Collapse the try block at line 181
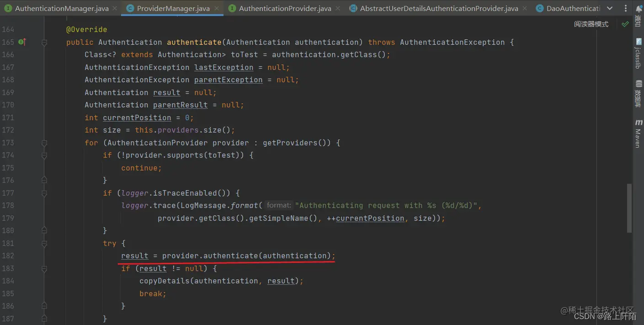The image size is (644, 325). [x=44, y=243]
